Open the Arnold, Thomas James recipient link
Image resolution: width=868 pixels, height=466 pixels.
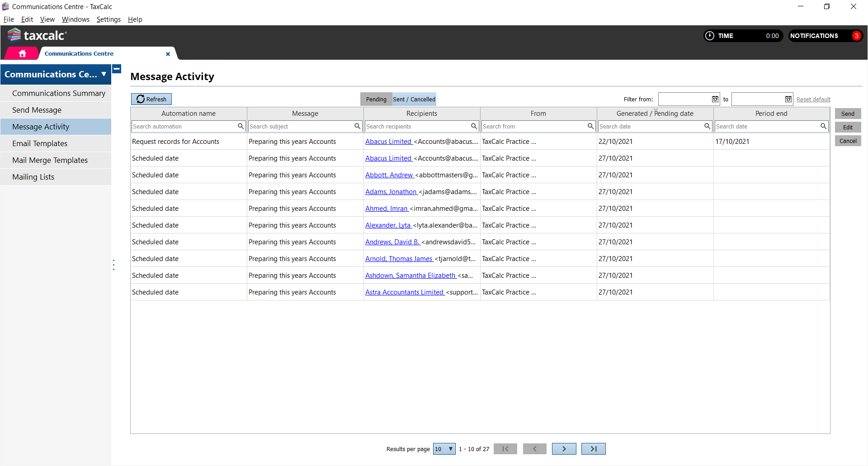399,259
